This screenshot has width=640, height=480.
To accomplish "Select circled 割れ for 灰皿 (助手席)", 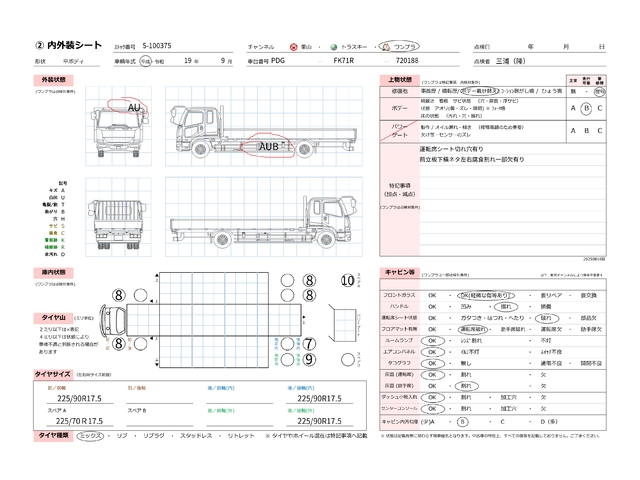I will [x=466, y=386].
